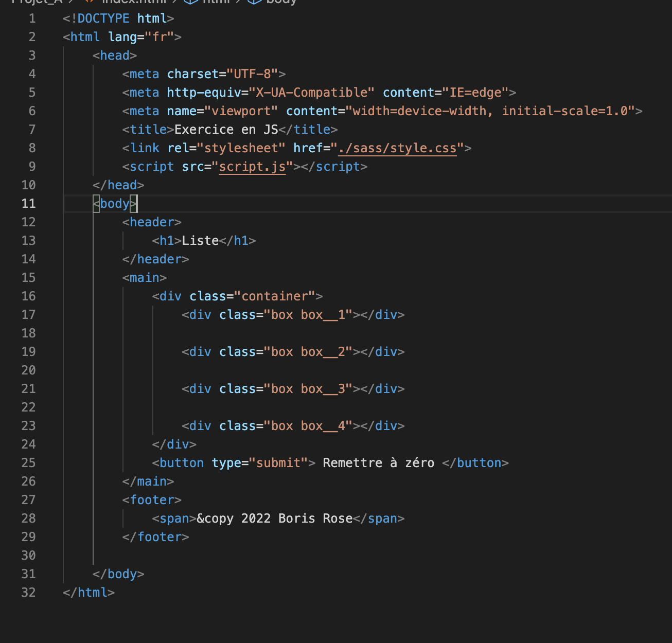Click line number 11 in the gutter

coord(29,203)
